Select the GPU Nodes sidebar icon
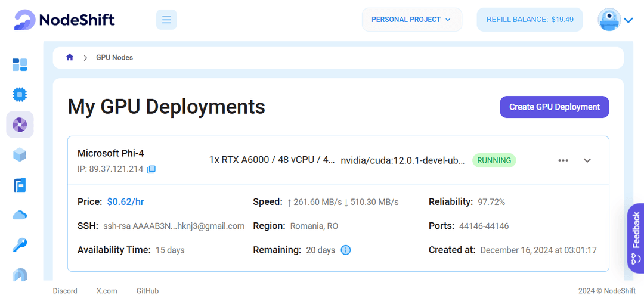The width and height of the screenshot is (644, 301). (x=20, y=125)
